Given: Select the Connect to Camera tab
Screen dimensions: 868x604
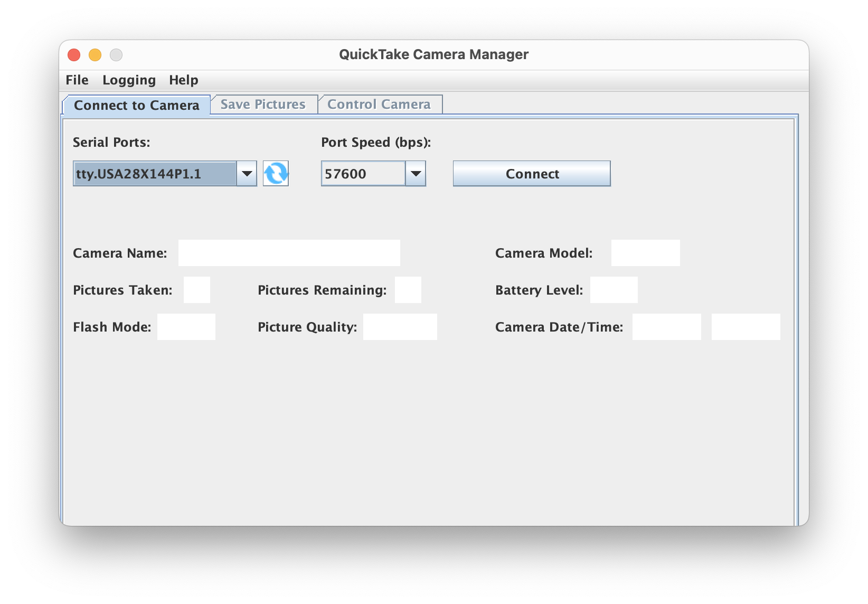Looking at the screenshot, I should 136,105.
